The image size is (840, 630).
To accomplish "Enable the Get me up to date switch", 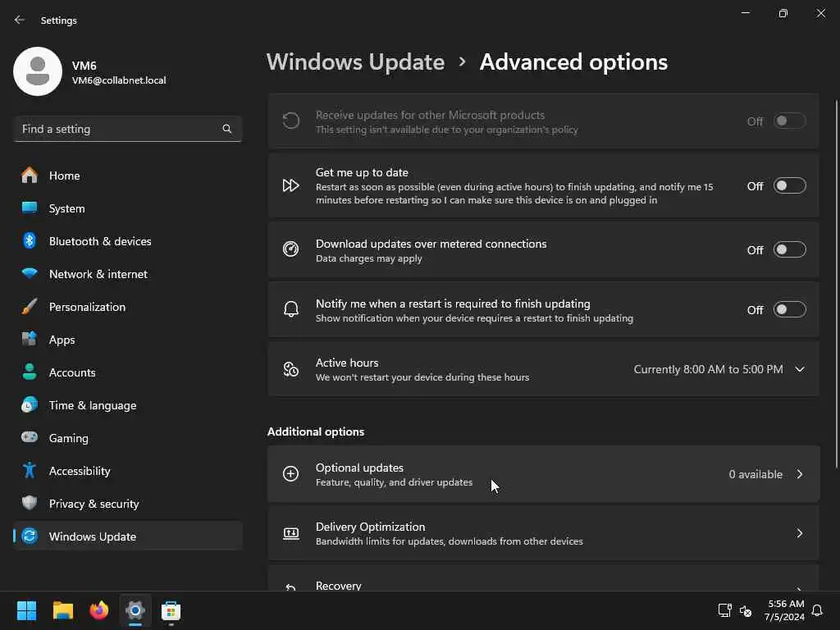I will point(790,186).
